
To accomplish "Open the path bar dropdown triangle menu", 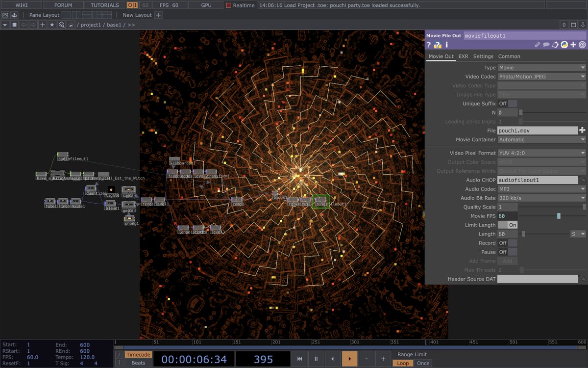I will tap(5, 25).
